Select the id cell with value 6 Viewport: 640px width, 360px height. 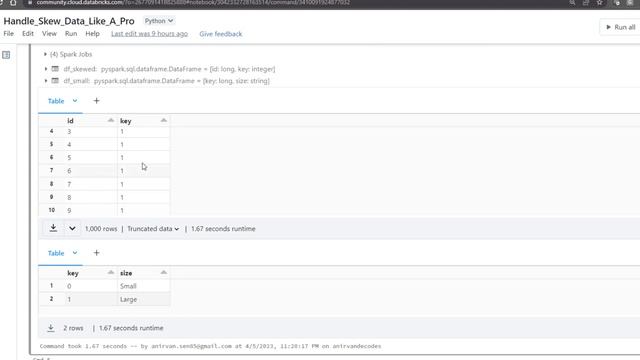pos(91,171)
